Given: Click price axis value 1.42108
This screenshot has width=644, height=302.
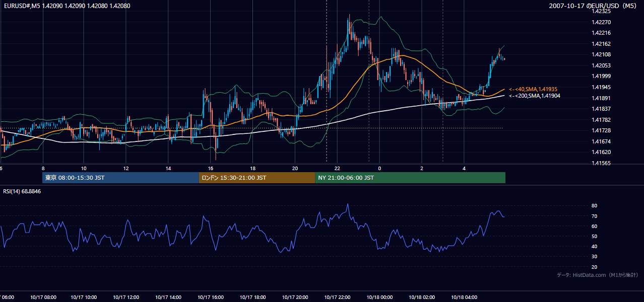Looking at the screenshot, I should click(602, 55).
